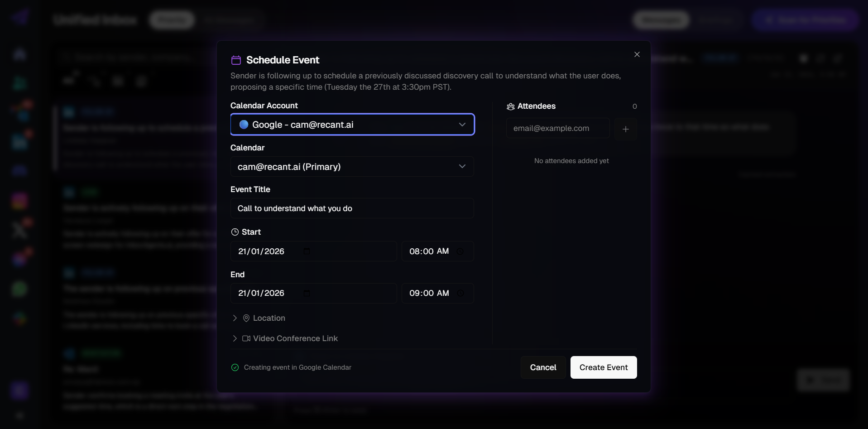Click the purple calendar icon next to Schedule Event
Screen dimensions: 868x429
click(235, 59)
